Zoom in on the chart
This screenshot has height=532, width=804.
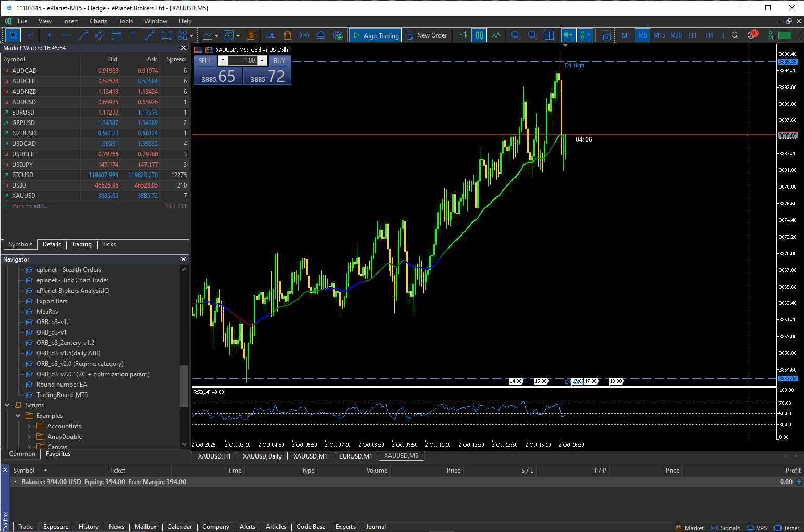[516, 35]
